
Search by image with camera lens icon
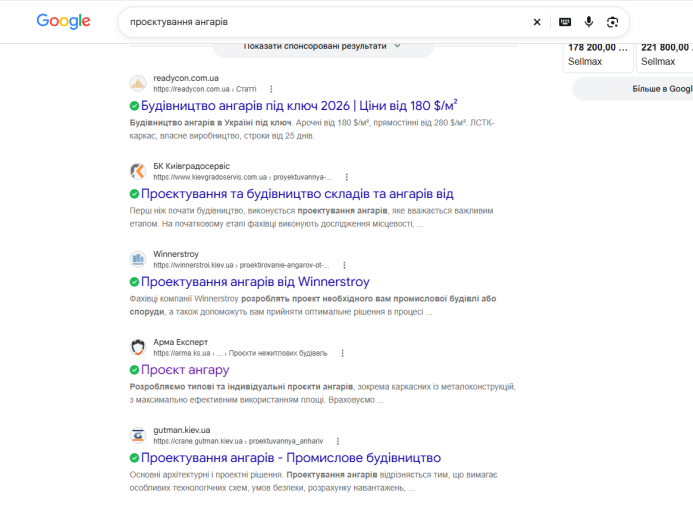click(613, 22)
